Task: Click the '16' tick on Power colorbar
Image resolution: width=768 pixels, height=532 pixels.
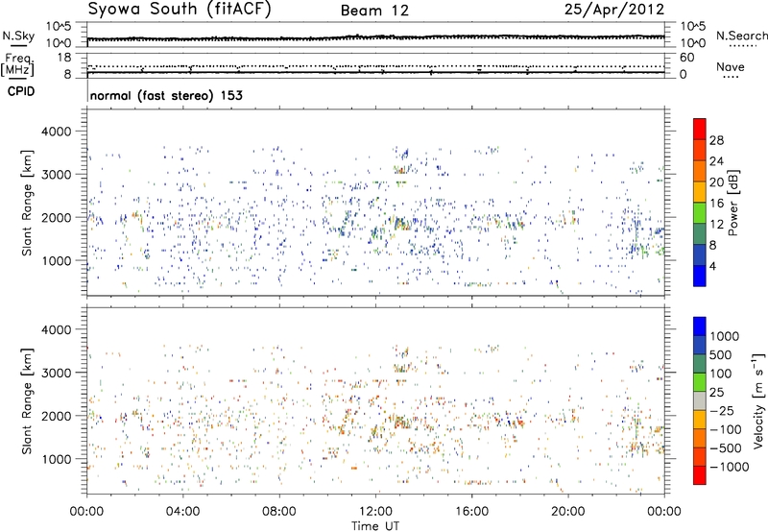Action: [716, 204]
